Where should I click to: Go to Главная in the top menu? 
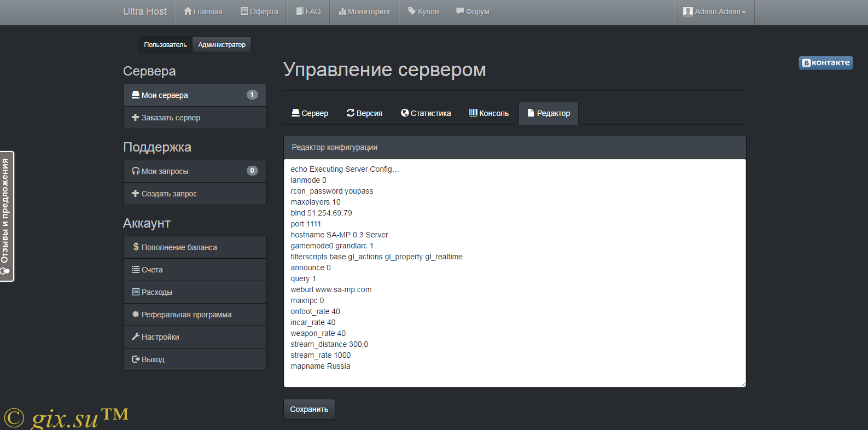(x=203, y=11)
